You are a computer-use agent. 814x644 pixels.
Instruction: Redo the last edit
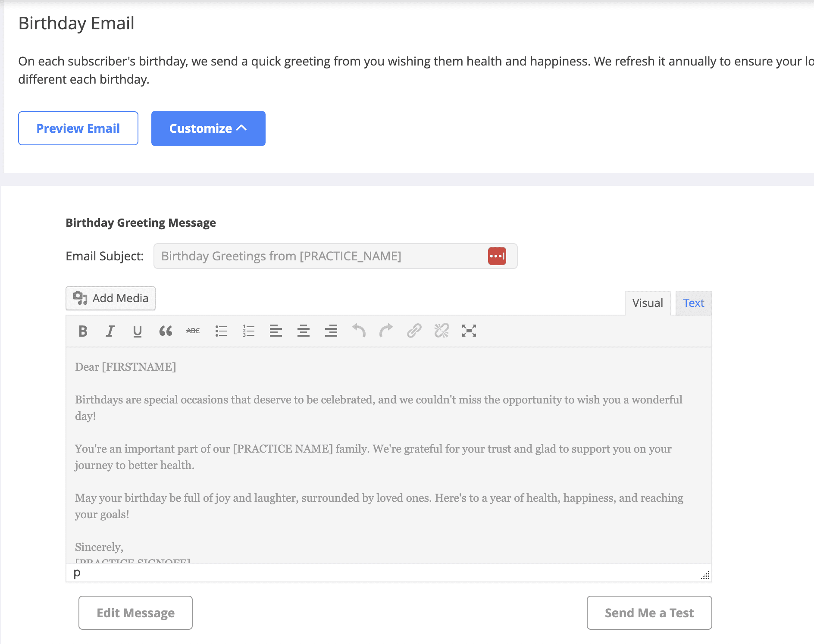point(386,331)
